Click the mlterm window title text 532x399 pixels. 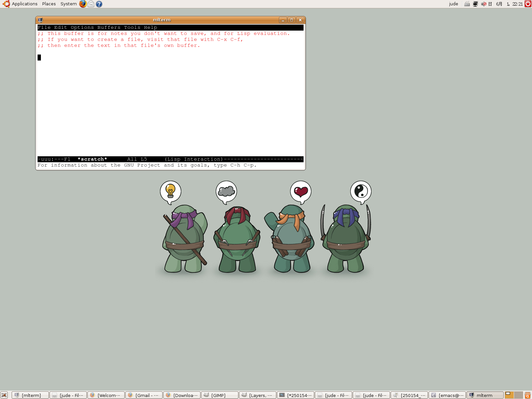(162, 20)
